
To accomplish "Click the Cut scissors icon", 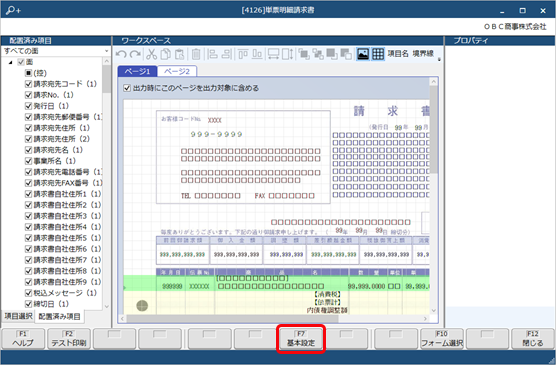I will click(x=151, y=54).
